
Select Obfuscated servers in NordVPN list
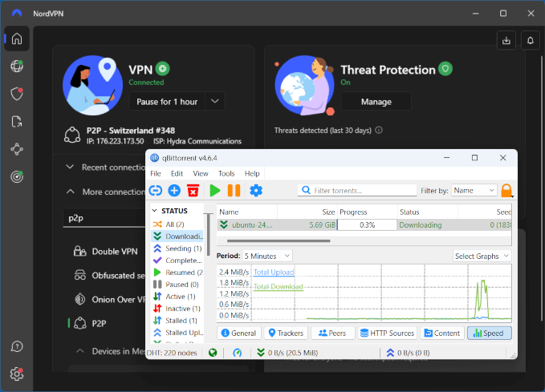(x=109, y=275)
